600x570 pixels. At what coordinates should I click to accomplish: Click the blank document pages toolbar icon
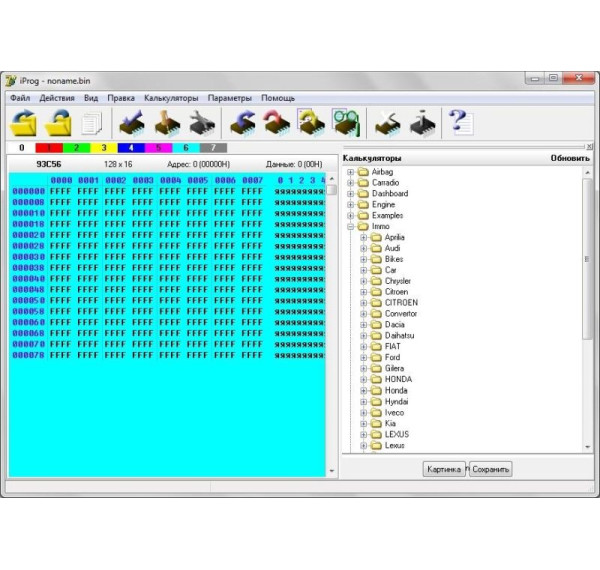pyautogui.click(x=92, y=123)
